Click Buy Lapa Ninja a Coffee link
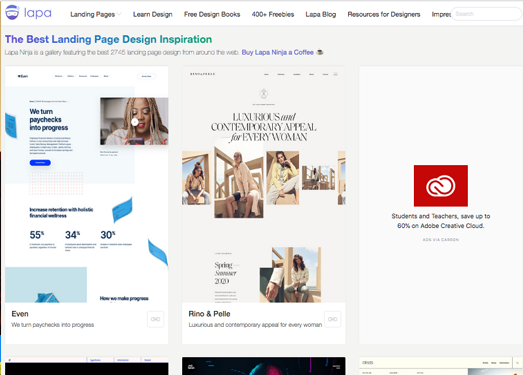This screenshot has width=523, height=375. (278, 52)
